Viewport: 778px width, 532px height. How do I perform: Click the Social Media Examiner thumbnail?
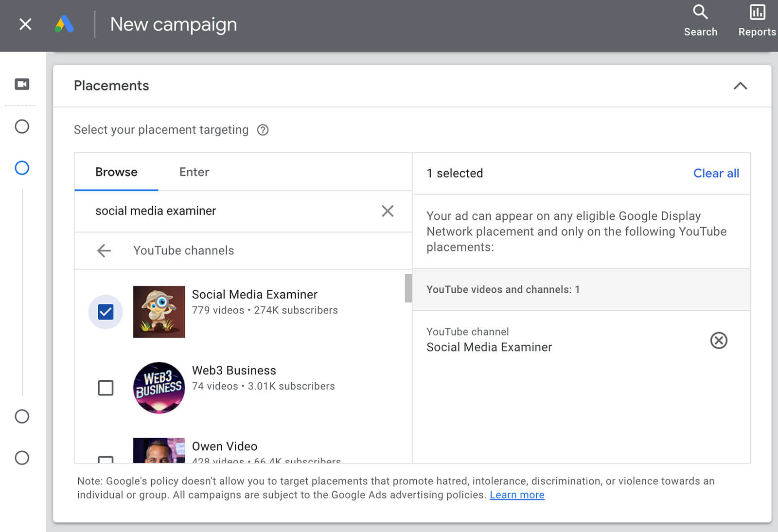pyautogui.click(x=159, y=312)
